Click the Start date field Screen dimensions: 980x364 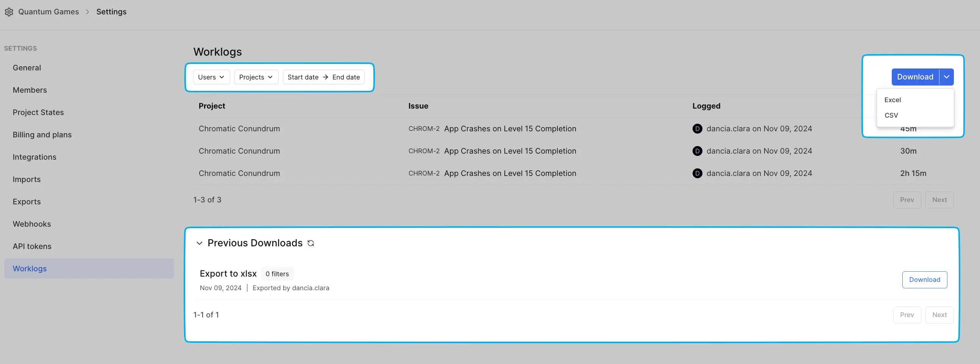[303, 77]
